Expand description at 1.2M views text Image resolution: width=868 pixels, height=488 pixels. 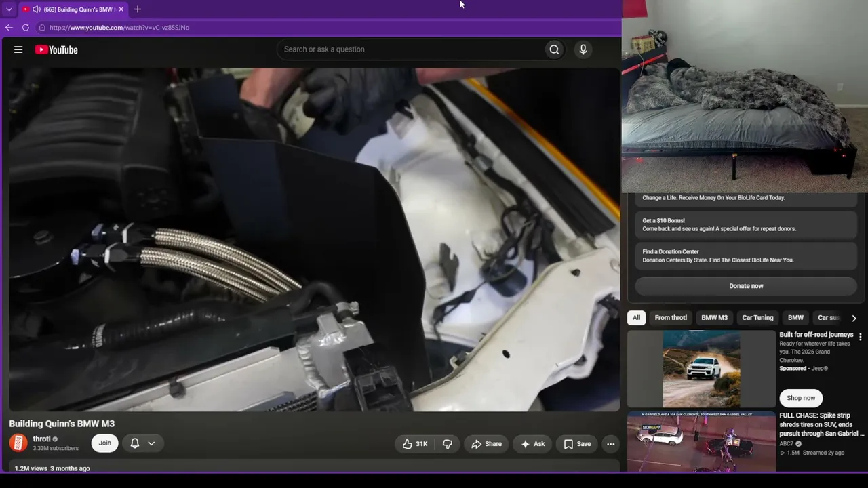pos(52,468)
